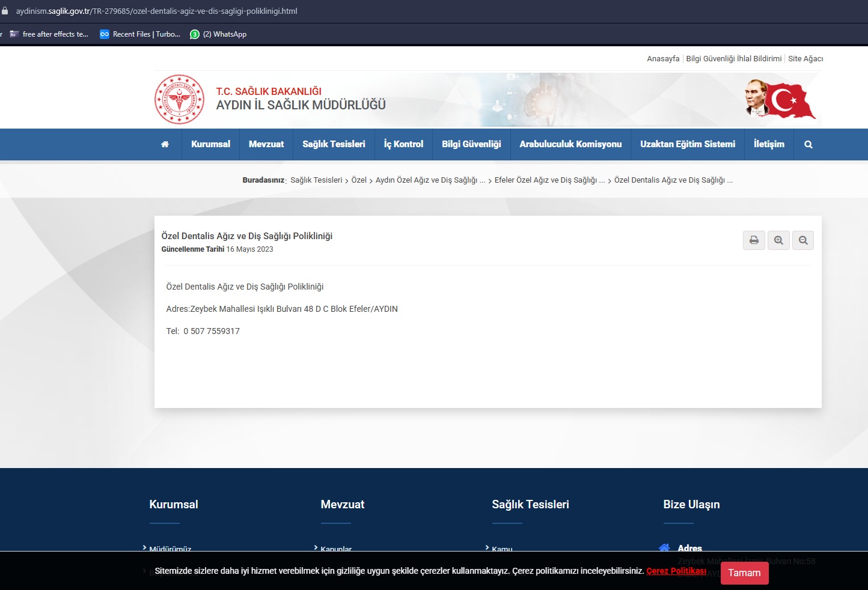Open the Çerez Politikası link

pyautogui.click(x=676, y=571)
